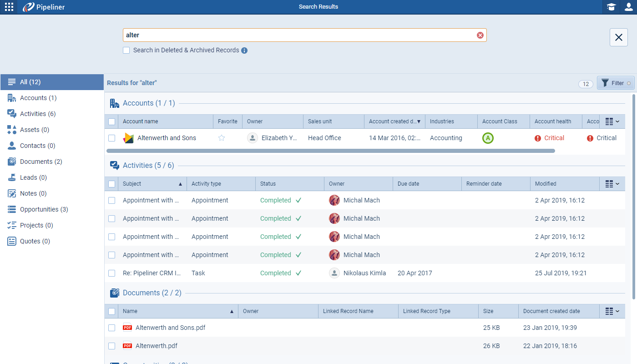
Task: Open the graduation cap help icon
Action: 611,7
